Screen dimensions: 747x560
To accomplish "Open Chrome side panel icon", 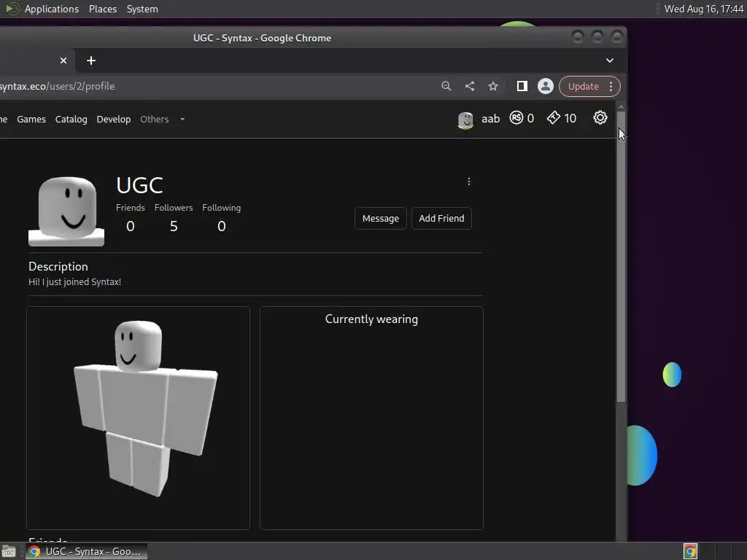I will 522,86.
